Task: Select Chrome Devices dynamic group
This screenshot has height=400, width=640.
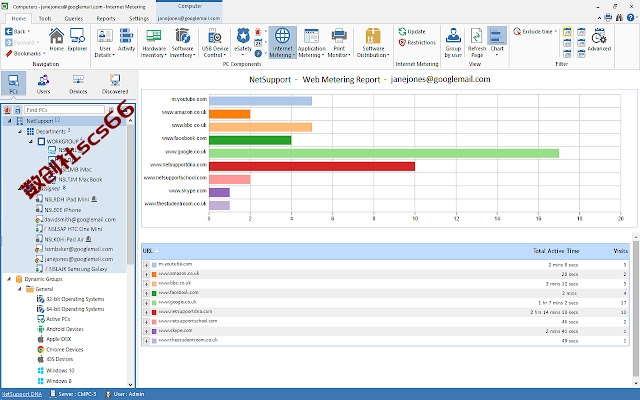Action: pyautogui.click(x=64, y=349)
